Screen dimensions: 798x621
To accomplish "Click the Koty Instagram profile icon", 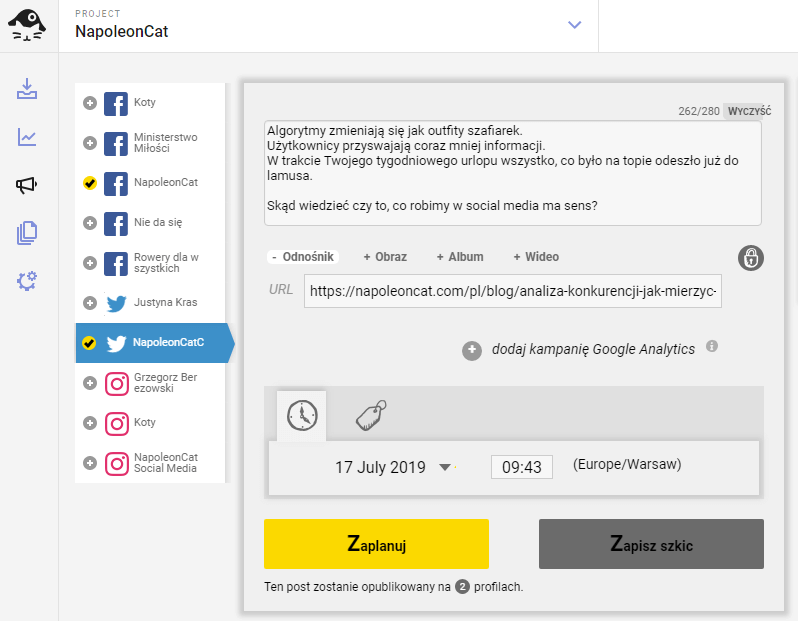I will click(117, 424).
